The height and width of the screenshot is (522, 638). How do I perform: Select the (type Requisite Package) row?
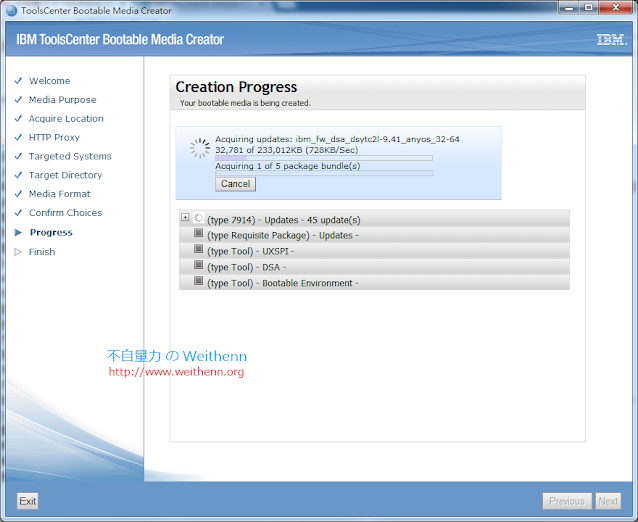(x=374, y=235)
